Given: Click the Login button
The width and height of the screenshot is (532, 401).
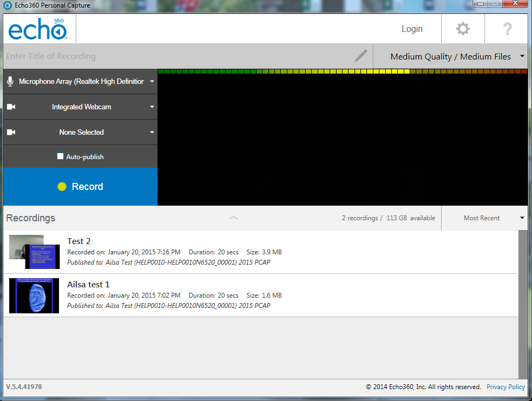Looking at the screenshot, I should [x=412, y=29].
